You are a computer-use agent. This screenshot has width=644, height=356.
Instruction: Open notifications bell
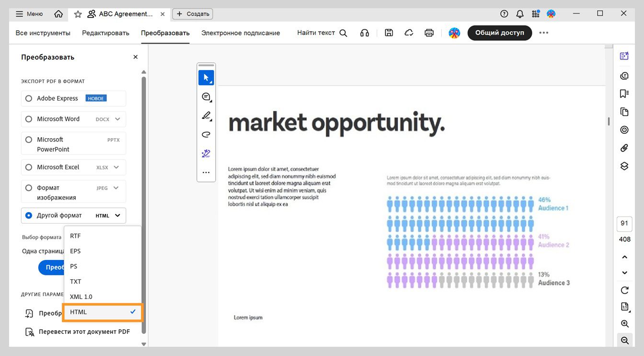click(520, 14)
